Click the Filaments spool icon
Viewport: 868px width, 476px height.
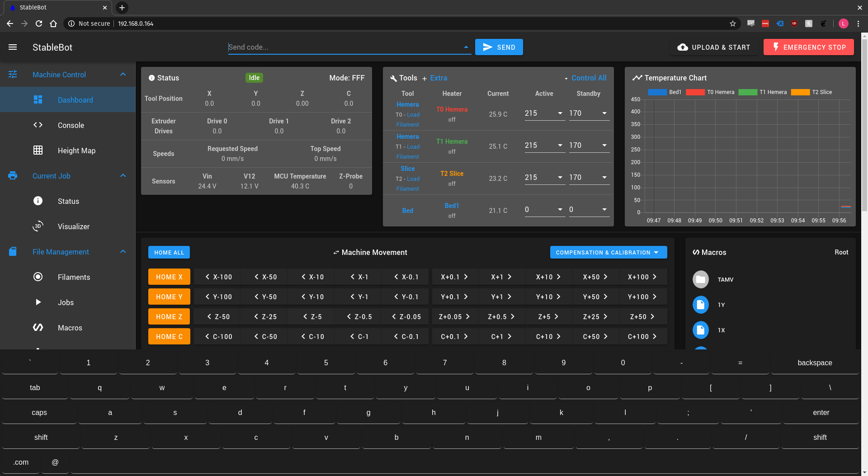(x=38, y=277)
